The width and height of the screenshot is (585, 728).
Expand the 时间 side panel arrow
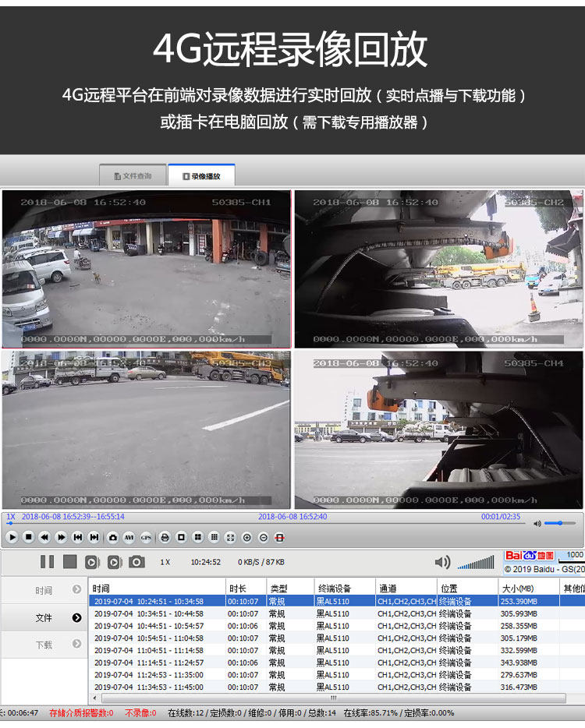coord(76,589)
